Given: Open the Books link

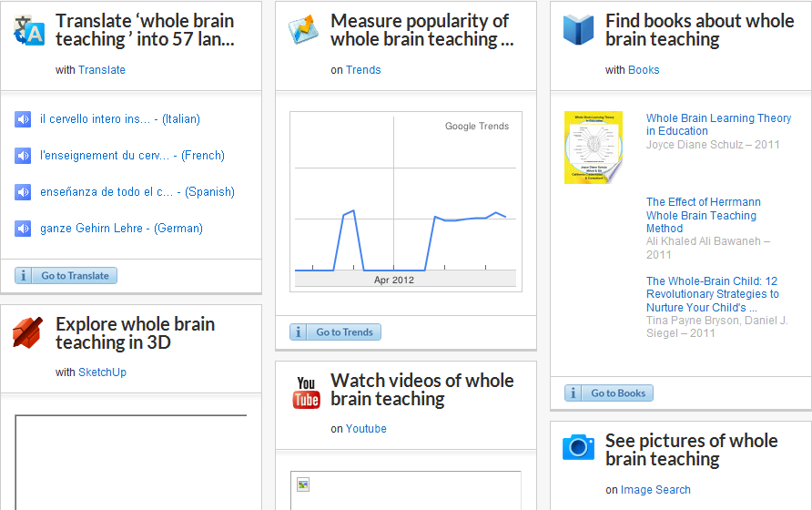Looking at the screenshot, I should tap(644, 70).
